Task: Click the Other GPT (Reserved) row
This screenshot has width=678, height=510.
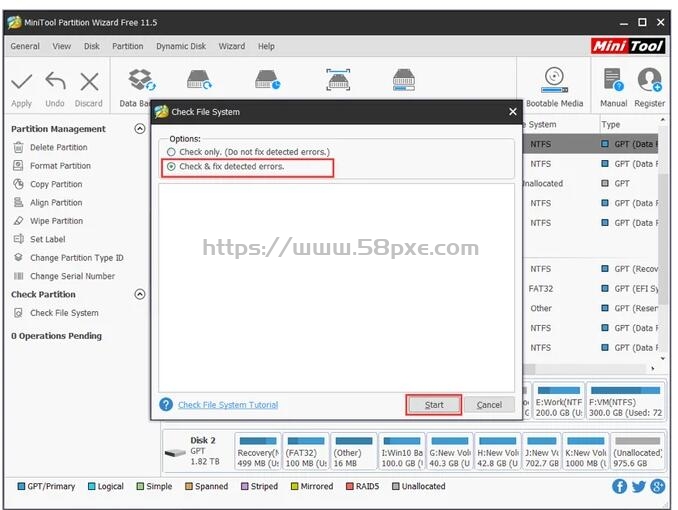Action: pos(591,308)
